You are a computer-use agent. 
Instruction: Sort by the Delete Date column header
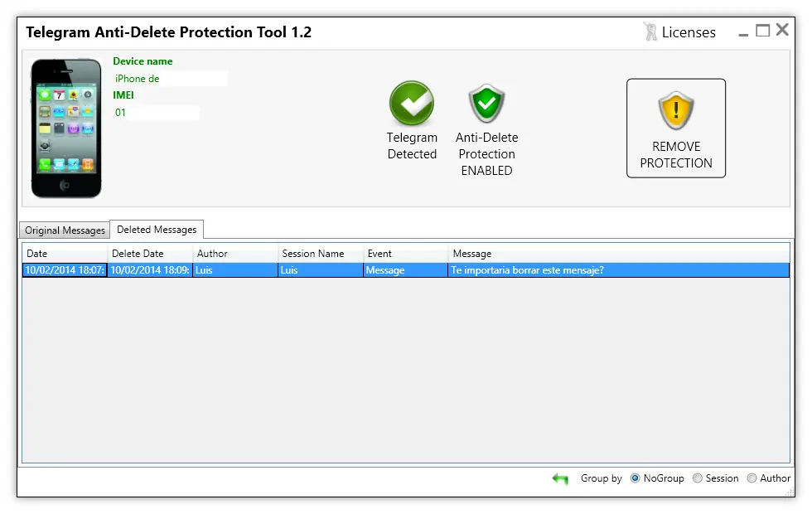pos(150,254)
